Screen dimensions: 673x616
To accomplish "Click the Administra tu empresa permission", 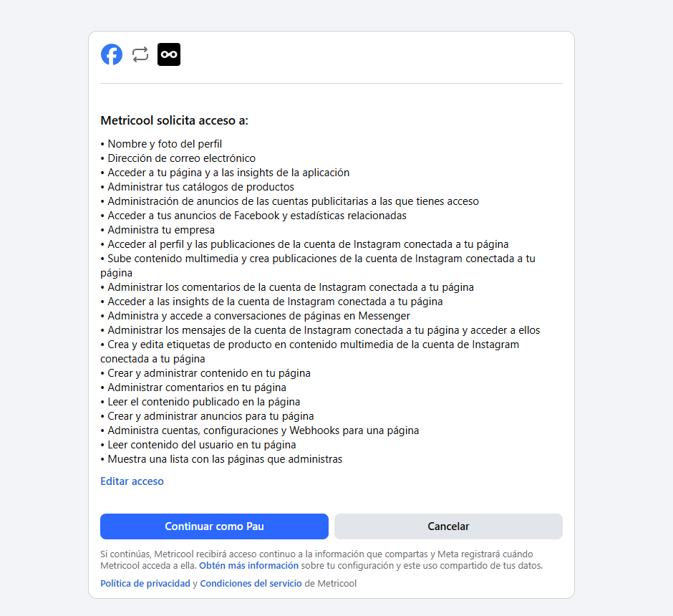I will click(158, 230).
